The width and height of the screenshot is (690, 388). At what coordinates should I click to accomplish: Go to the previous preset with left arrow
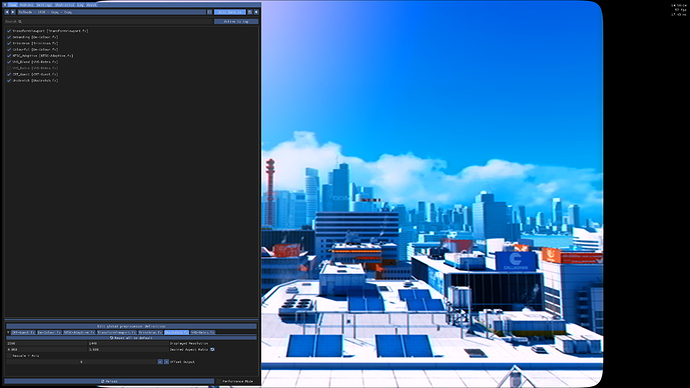7,12
